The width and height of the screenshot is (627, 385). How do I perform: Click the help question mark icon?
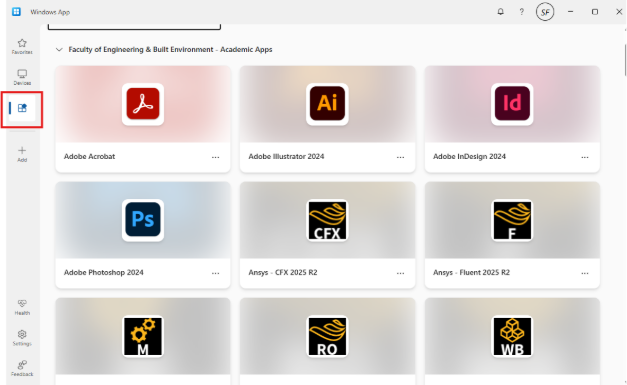pyautogui.click(x=521, y=12)
